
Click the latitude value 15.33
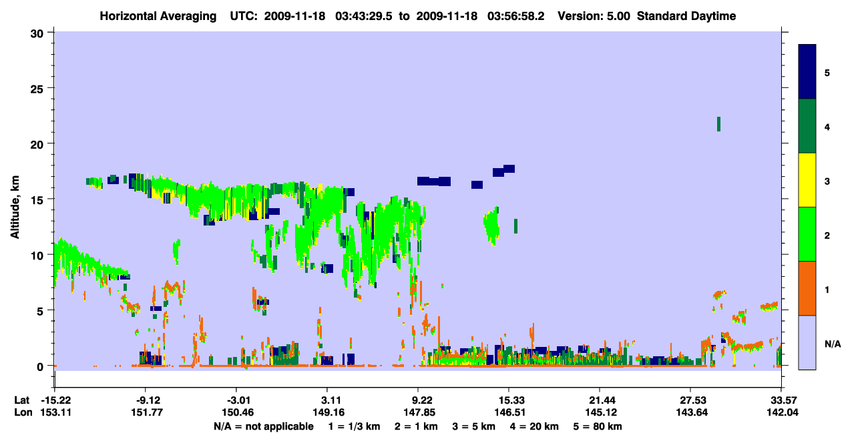click(x=509, y=400)
